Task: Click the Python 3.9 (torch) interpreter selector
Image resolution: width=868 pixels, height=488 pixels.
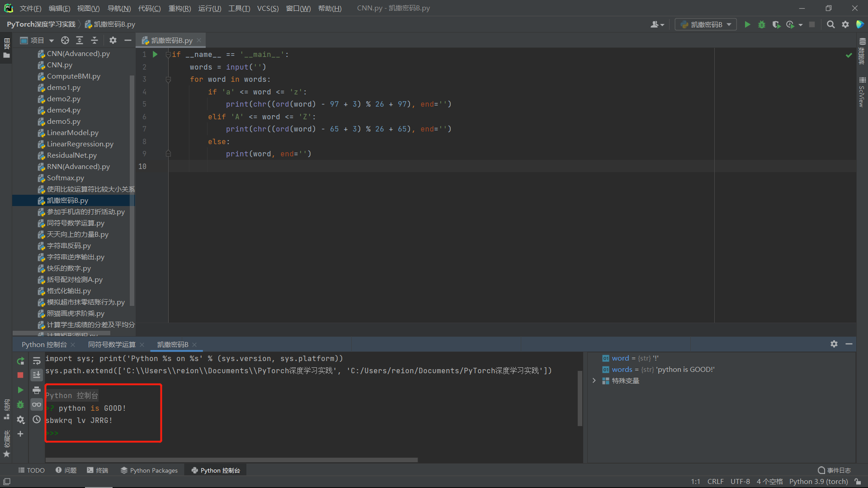Action: pyautogui.click(x=818, y=481)
